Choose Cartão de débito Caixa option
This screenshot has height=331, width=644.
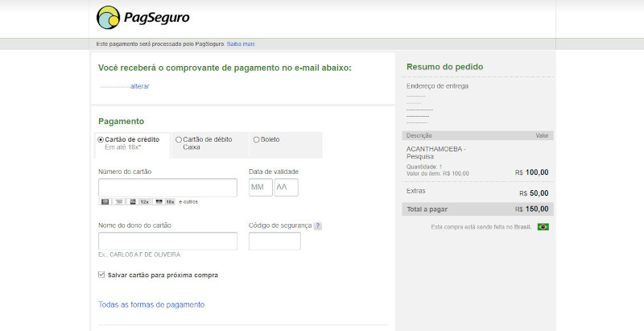(179, 139)
